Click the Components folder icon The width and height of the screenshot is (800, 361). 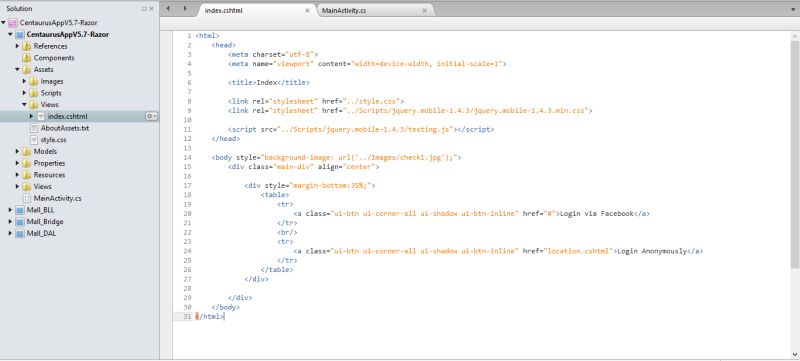[x=27, y=58]
